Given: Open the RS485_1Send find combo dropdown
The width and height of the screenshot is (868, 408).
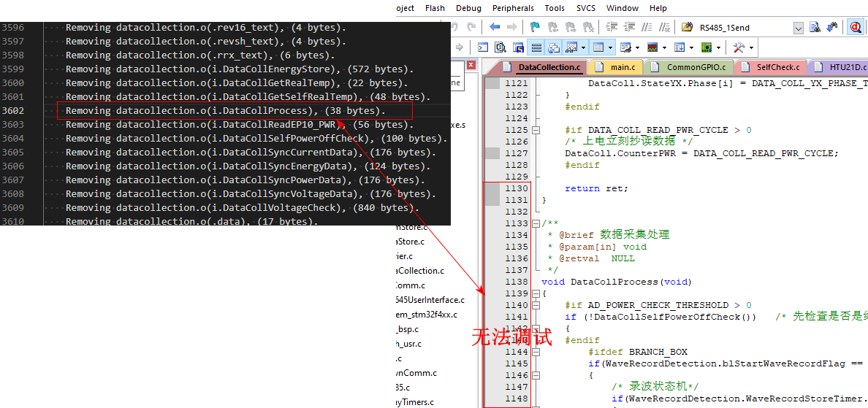Looking at the screenshot, I should [799, 28].
